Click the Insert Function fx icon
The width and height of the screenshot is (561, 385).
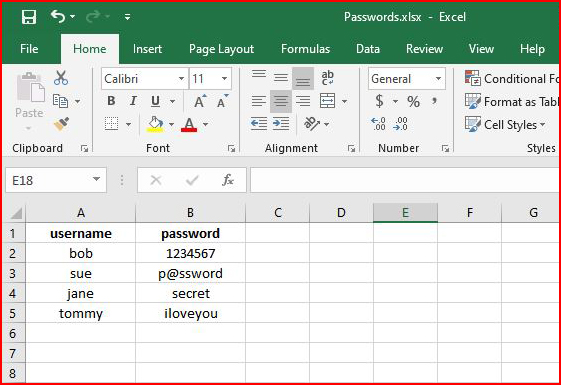(x=228, y=180)
